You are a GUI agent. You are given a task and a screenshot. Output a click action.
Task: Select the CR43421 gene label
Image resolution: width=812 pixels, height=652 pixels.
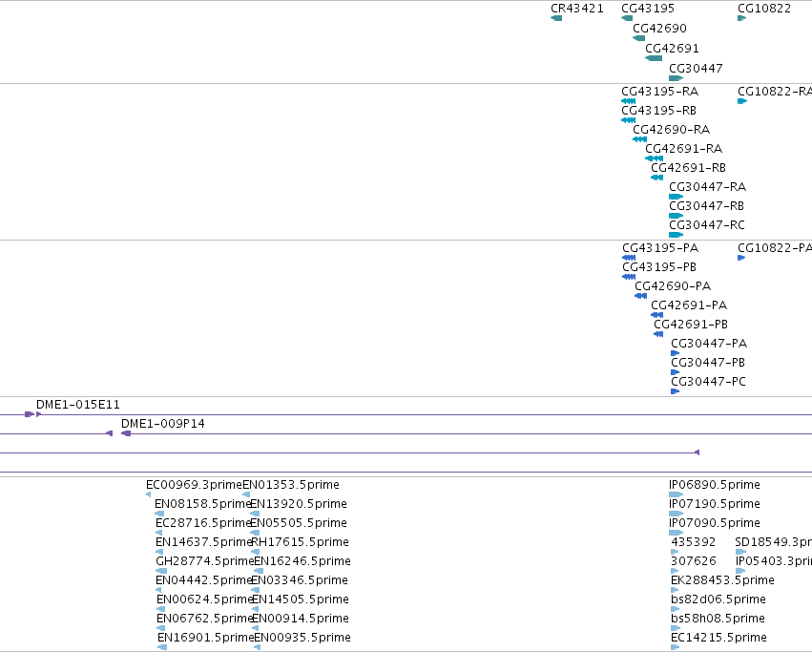coord(577,9)
